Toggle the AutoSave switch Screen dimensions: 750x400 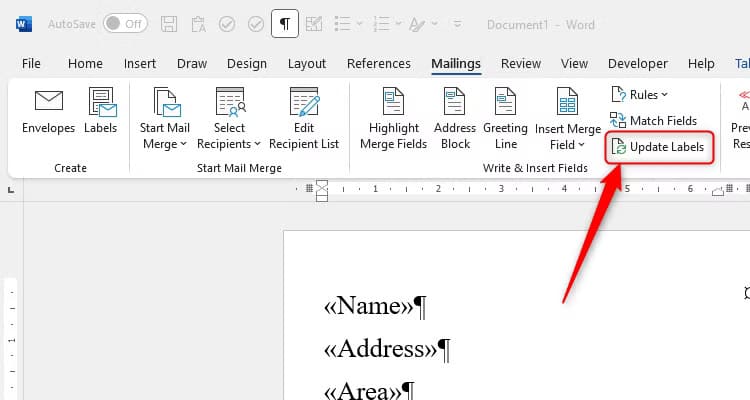[125, 24]
